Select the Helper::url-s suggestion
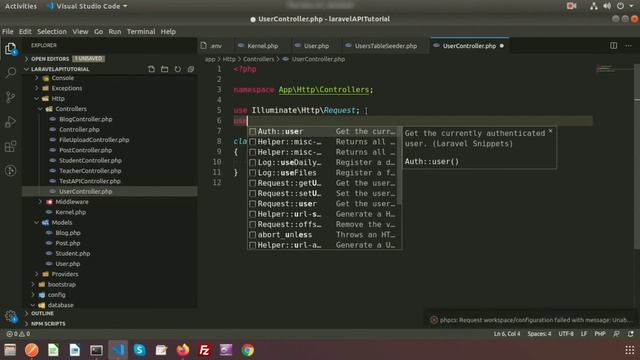Viewport: 640px width, 360px height. [x=323, y=214]
